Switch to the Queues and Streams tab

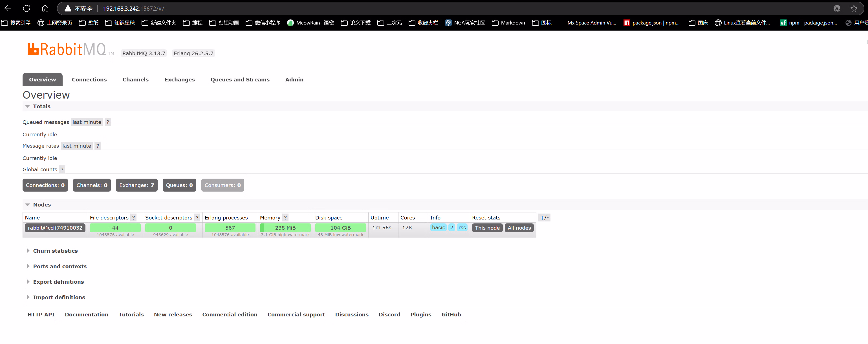coord(240,79)
